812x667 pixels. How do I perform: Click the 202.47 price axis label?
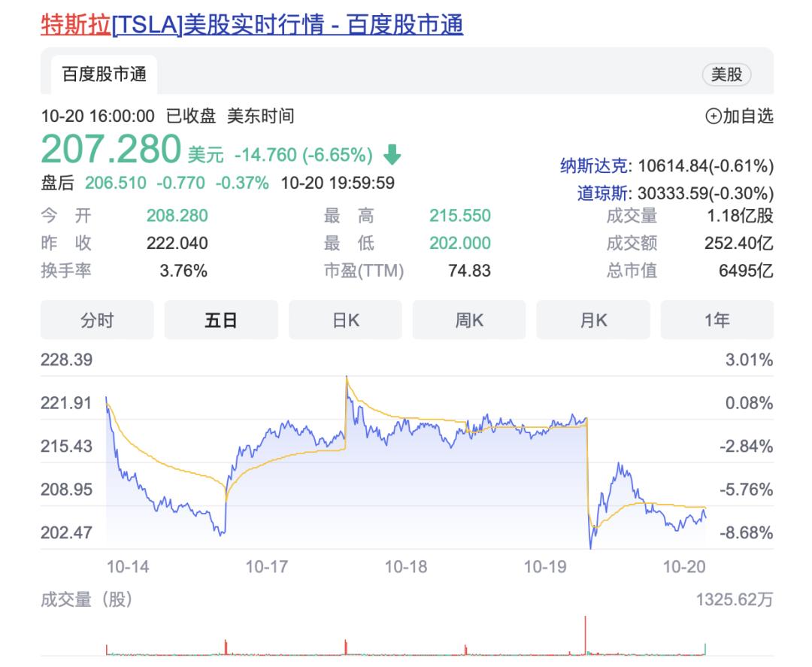[67, 532]
